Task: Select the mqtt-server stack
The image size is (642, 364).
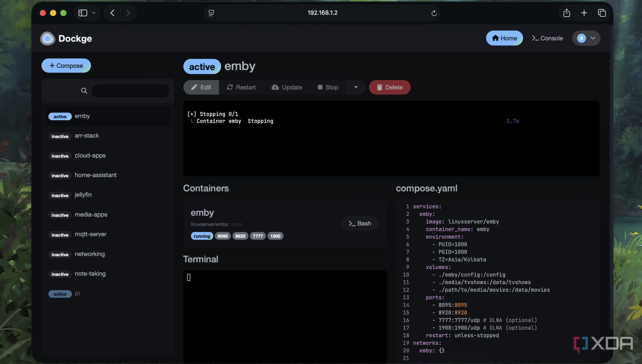Action: click(108, 235)
